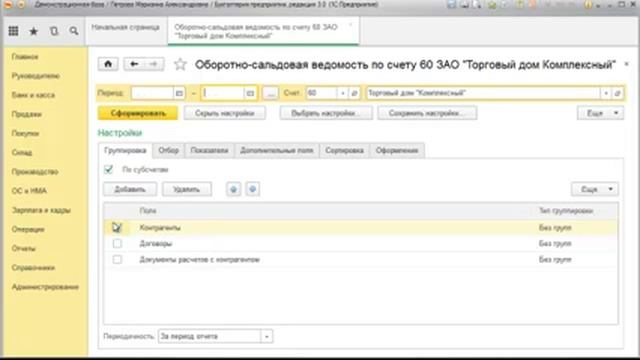Screen dimensions: 640x360
Task: Enable Договоры grouping checkbox
Action: [x=117, y=244]
